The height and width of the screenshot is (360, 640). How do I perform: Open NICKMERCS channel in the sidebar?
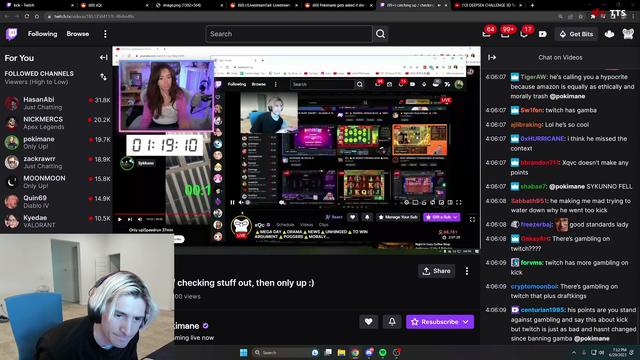tap(57, 122)
